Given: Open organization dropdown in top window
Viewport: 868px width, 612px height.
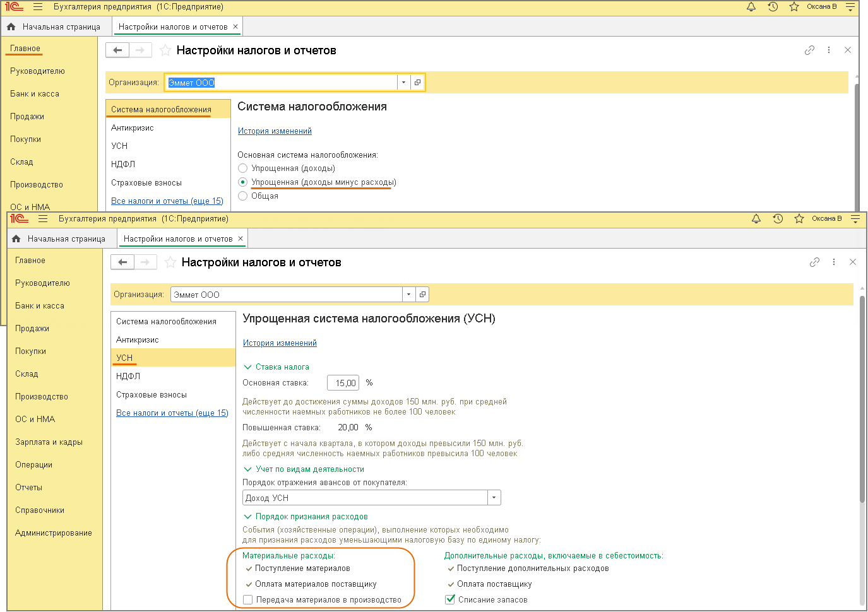Looking at the screenshot, I should point(403,83).
